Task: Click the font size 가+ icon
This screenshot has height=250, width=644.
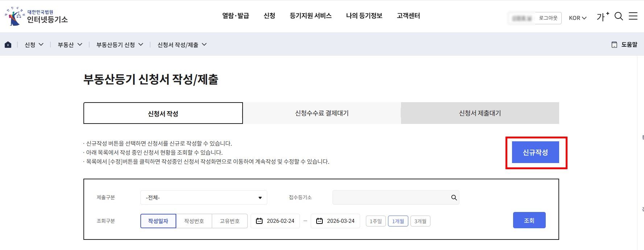Action: tap(602, 17)
